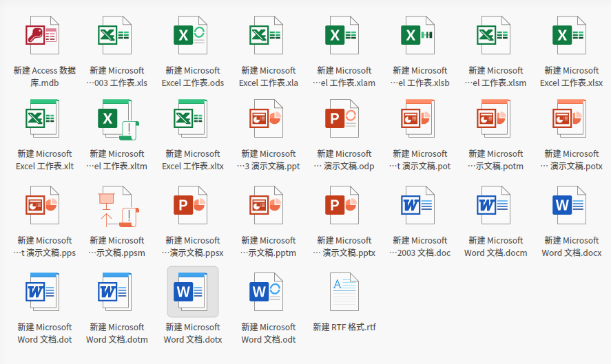Select the .xlsm macro workbook icon
Viewport: 611px width, 364px height.
[x=493, y=35]
